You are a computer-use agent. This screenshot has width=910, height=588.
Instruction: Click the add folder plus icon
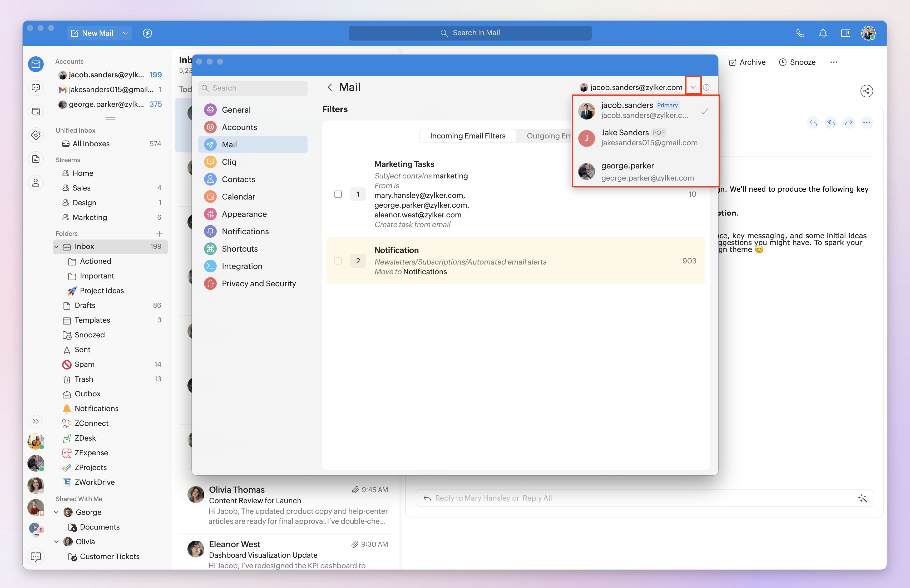[159, 233]
